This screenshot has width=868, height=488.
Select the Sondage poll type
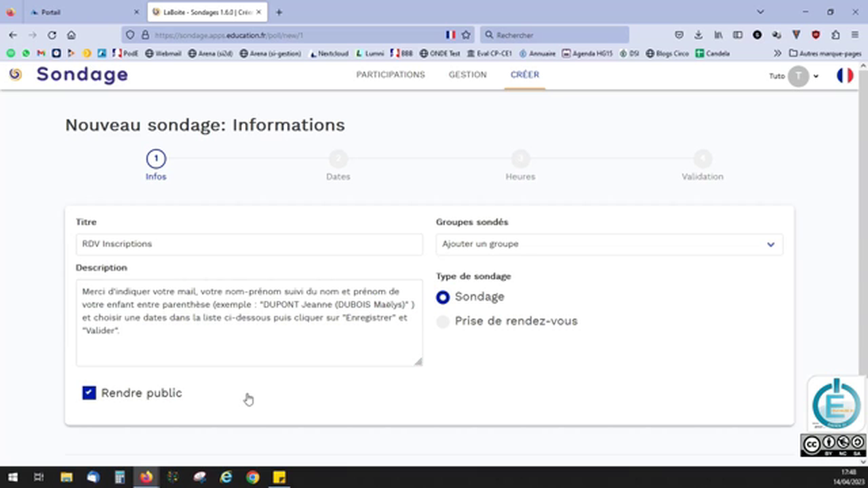coord(442,297)
